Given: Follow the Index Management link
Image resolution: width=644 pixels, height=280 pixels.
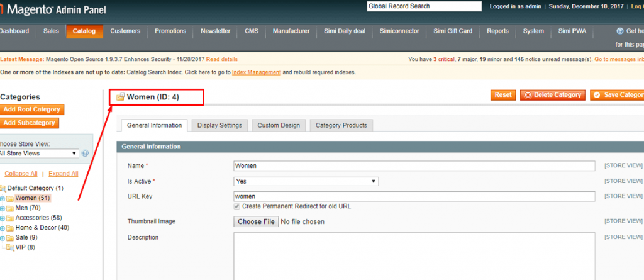Looking at the screenshot, I should 257,72.
